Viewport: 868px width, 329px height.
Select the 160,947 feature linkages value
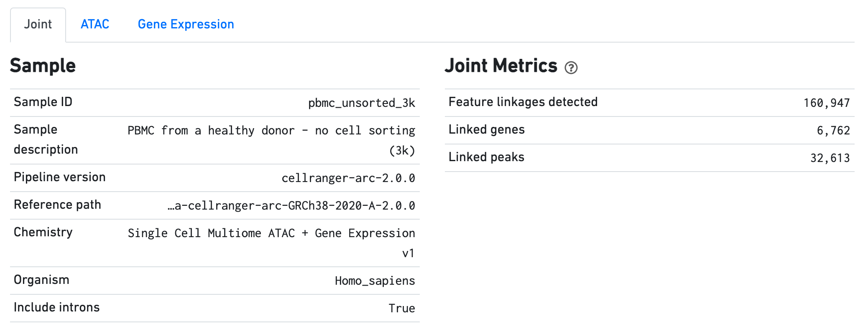pos(826,103)
